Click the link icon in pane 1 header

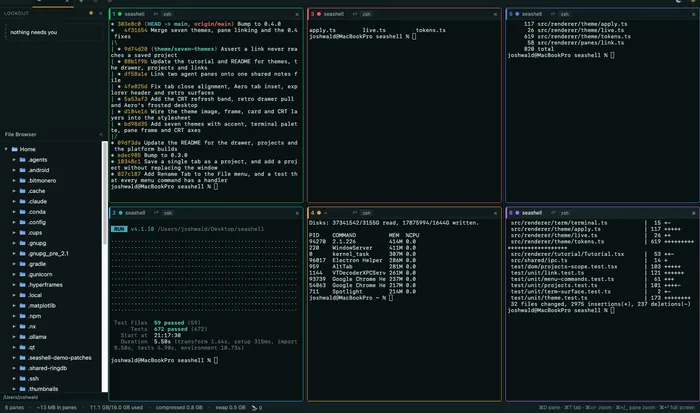click(156, 14)
